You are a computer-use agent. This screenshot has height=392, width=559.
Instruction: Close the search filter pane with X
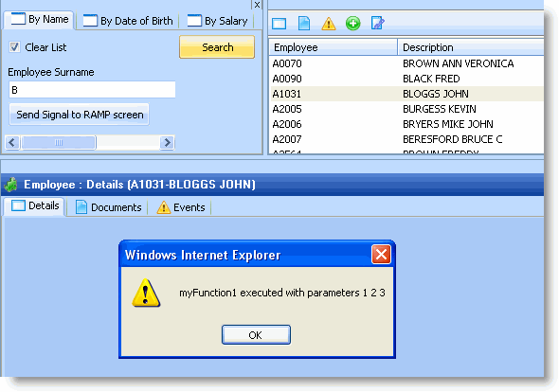coord(257,5)
